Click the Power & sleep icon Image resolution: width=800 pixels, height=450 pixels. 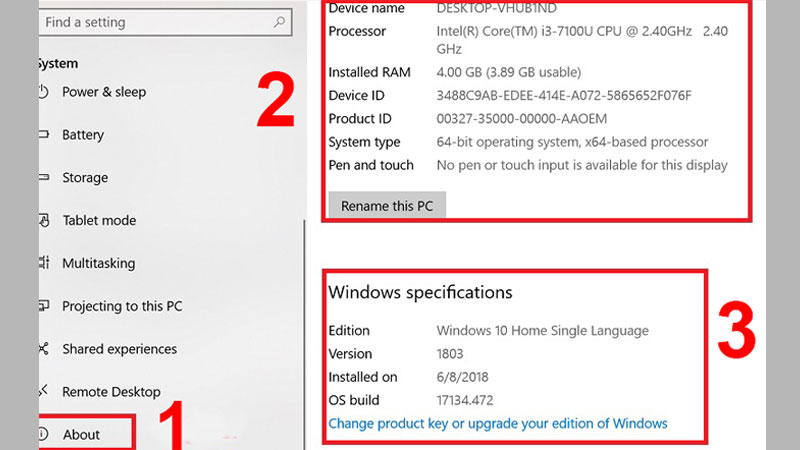pos(43,92)
